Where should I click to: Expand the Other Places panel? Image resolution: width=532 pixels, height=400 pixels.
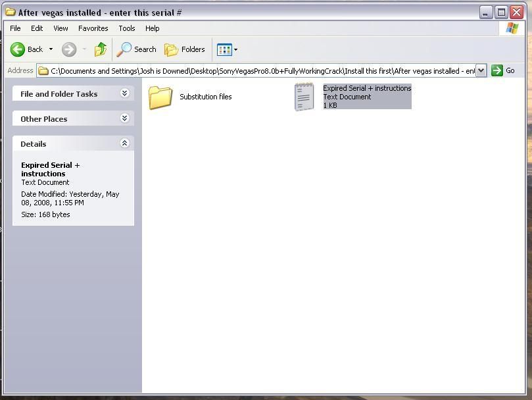pyautogui.click(x=124, y=118)
